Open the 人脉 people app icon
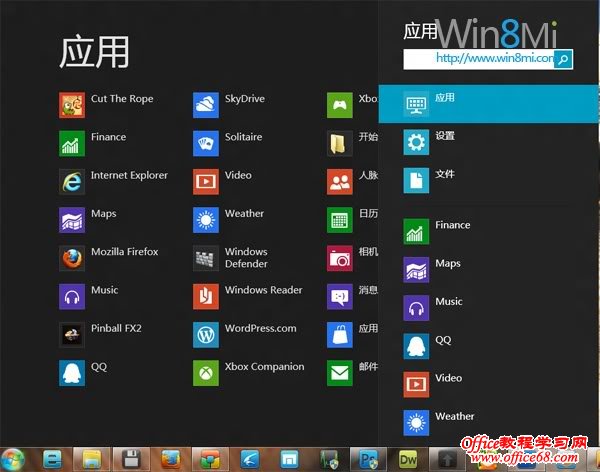This screenshot has width=600, height=472. click(340, 181)
